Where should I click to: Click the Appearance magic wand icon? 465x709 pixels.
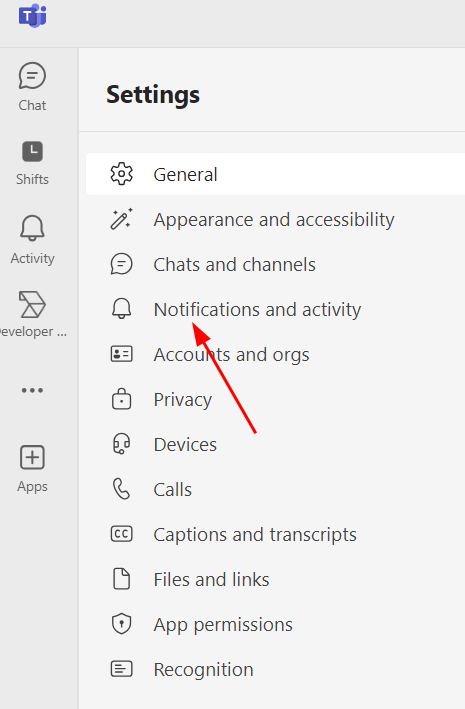(122, 219)
